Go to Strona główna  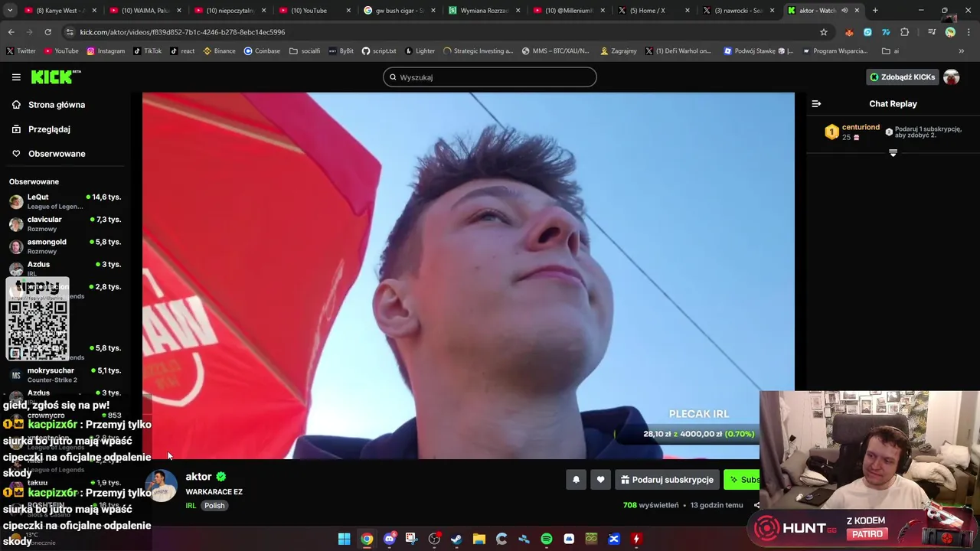click(x=57, y=105)
